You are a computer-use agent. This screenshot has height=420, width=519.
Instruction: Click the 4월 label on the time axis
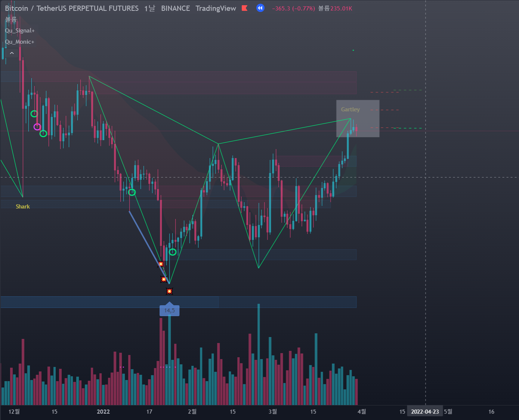362,411
